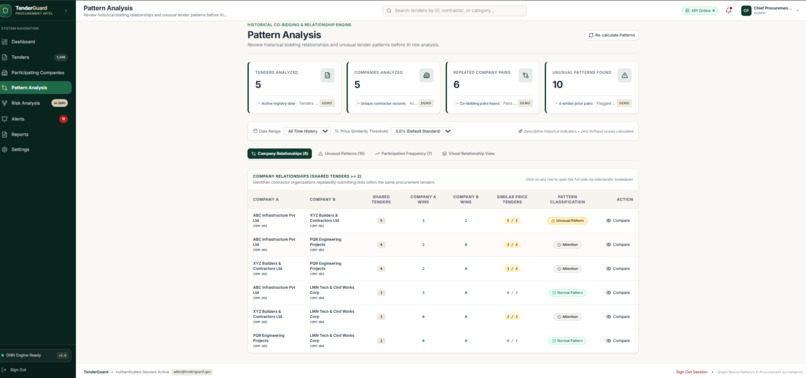Click the Attention badge in XYZ–LMN row

pyautogui.click(x=567, y=317)
